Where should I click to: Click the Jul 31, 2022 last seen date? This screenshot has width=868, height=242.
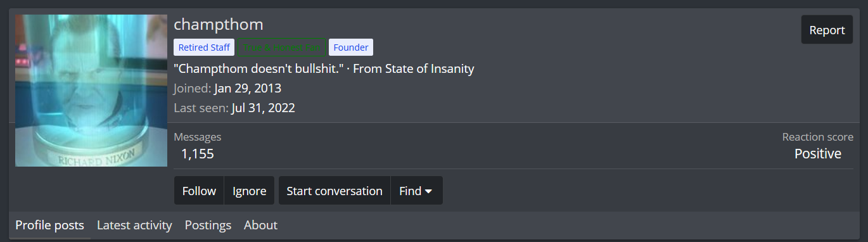pyautogui.click(x=264, y=108)
